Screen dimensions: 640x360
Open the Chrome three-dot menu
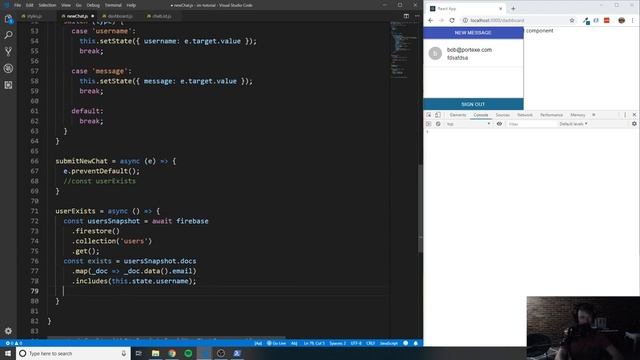pyautogui.click(x=633, y=20)
